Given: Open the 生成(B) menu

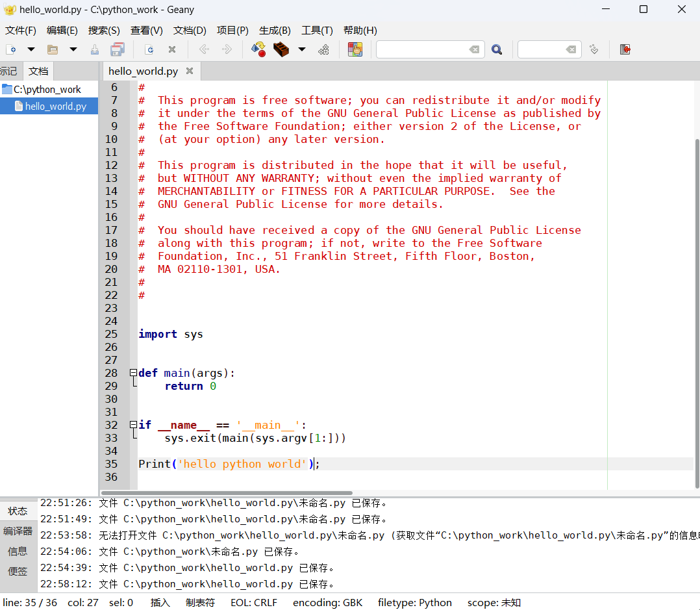Looking at the screenshot, I should coord(275,31).
